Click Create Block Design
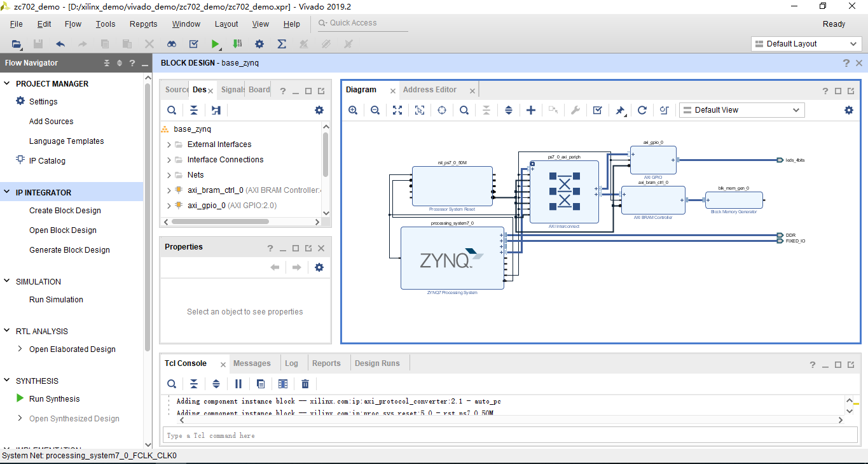868x464 pixels. pos(65,211)
